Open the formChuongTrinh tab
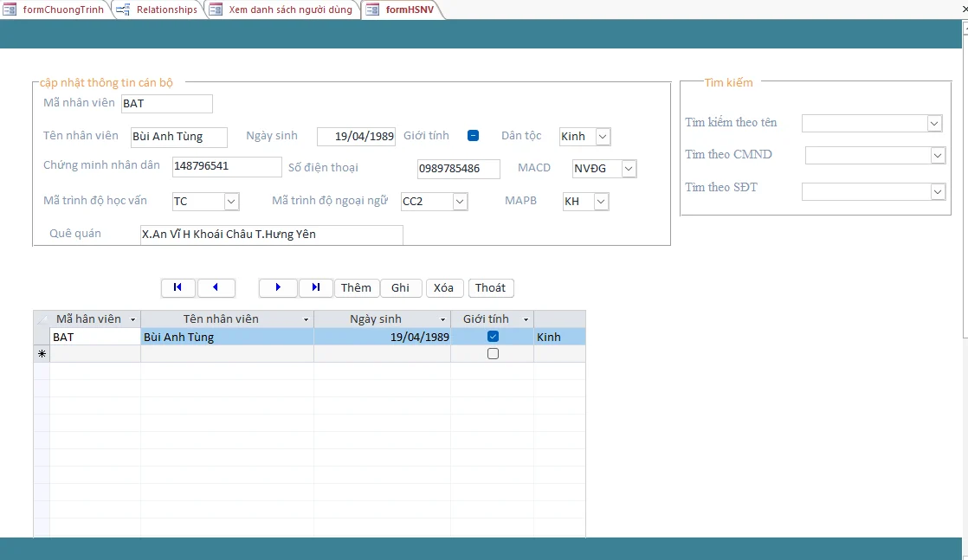 click(56, 10)
